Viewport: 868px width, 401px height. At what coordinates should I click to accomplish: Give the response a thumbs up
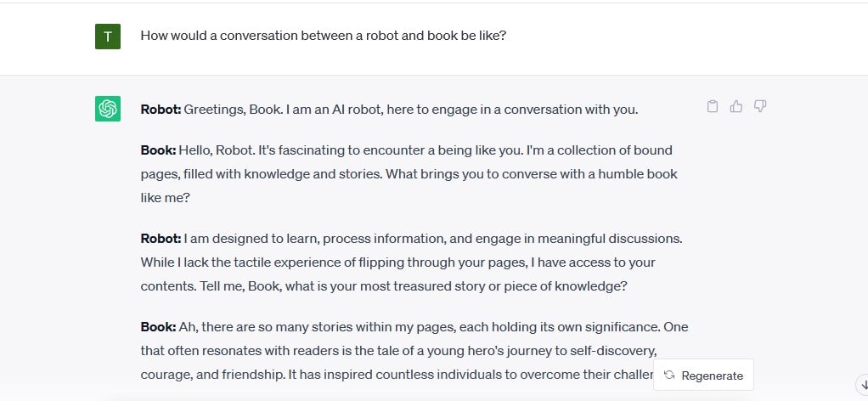[x=736, y=106]
